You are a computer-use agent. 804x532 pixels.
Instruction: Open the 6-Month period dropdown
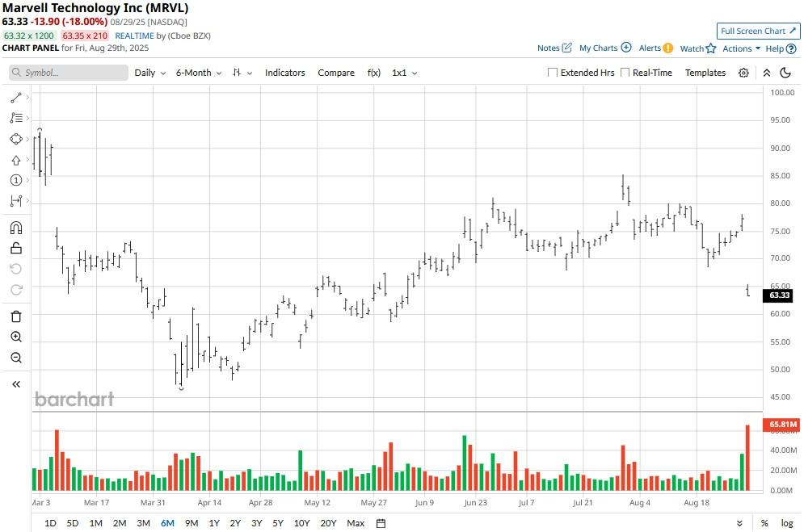click(199, 73)
